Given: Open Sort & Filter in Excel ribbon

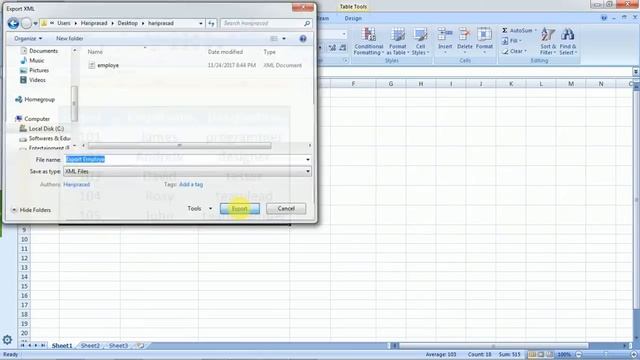Looking at the screenshot, I should 548,41.
